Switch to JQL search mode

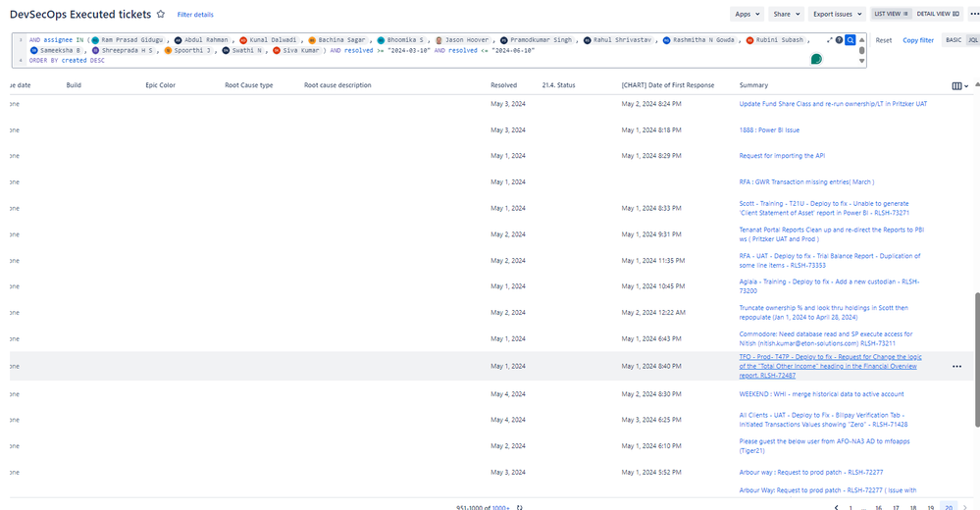tap(973, 40)
